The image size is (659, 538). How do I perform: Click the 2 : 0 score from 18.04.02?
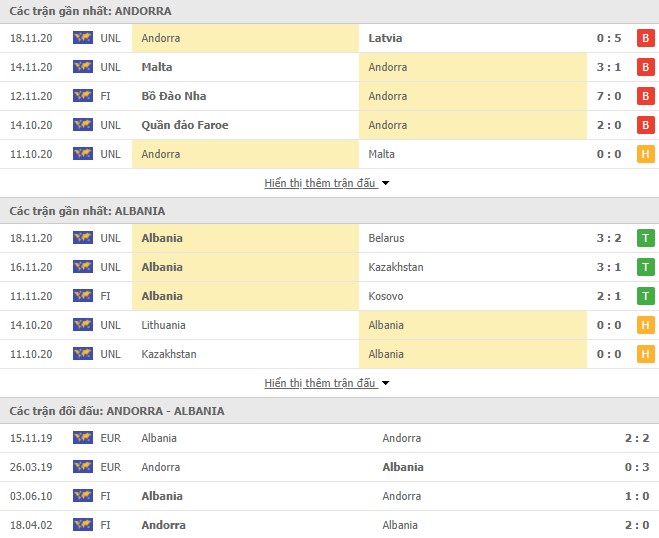pos(637,525)
